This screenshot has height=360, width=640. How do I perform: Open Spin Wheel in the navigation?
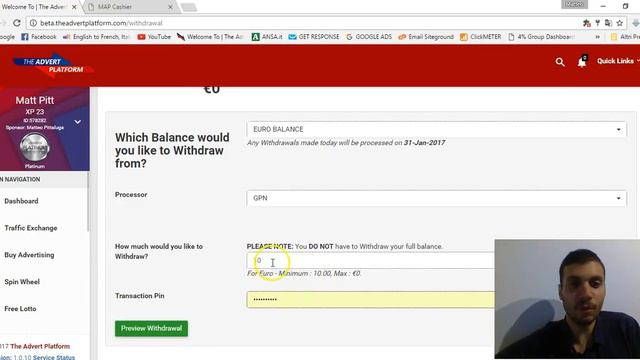tap(22, 282)
